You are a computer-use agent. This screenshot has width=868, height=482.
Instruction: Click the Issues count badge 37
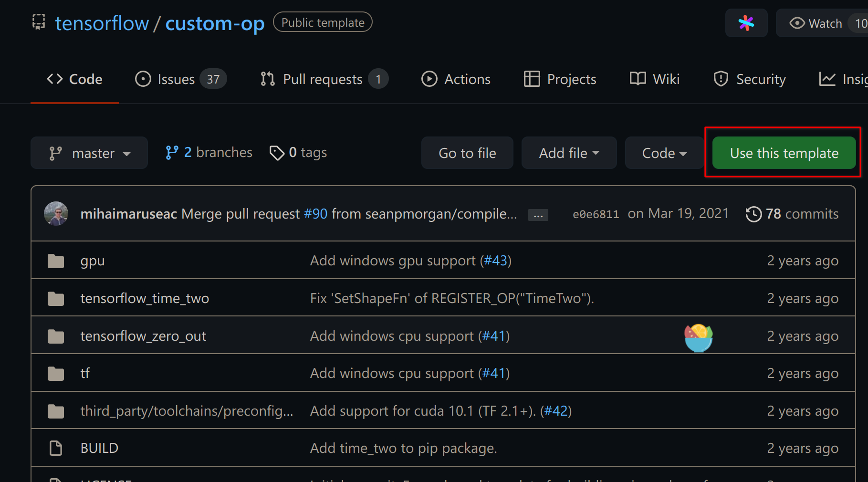[213, 79]
